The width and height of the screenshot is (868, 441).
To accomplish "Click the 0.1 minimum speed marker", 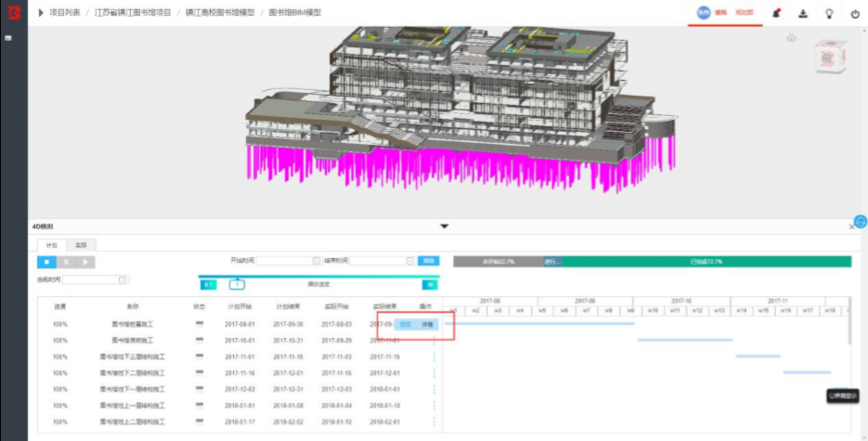I will (208, 285).
